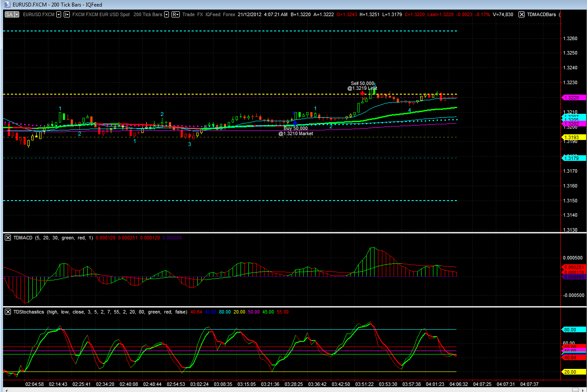Viewport: 587px width, 392px height.
Task: Click the Forex label in header
Action: (x=229, y=14)
